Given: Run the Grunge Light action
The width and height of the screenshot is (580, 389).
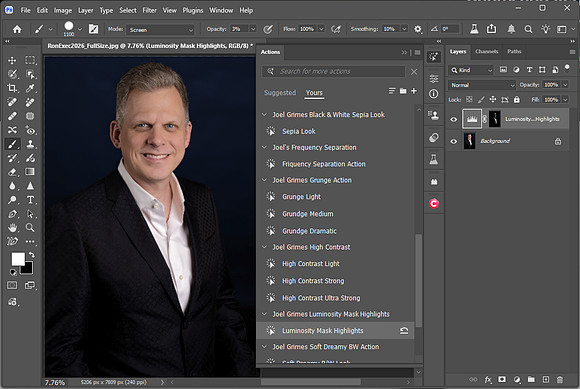Looking at the screenshot, I should 301,197.
